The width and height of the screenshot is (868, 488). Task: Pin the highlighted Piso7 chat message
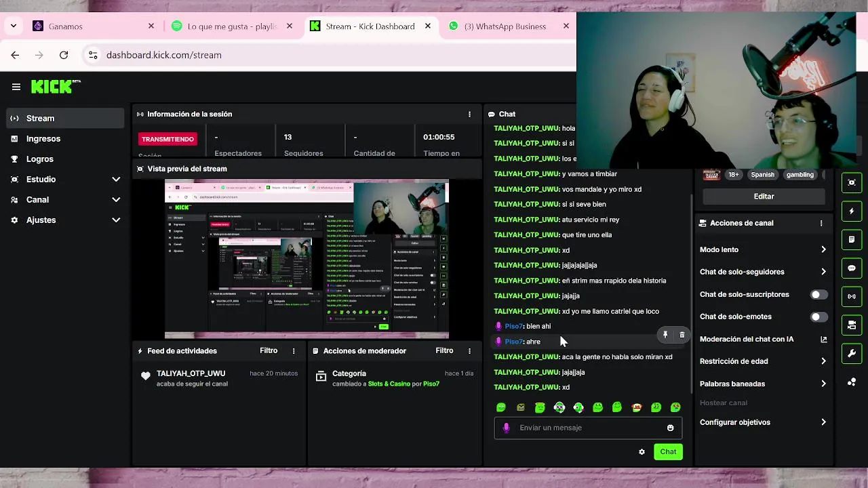665,335
